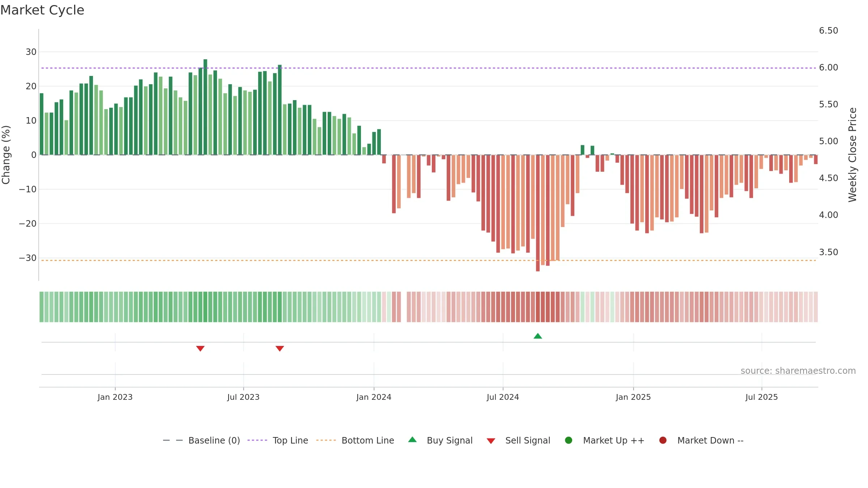Click the orange dotted Bottom Line on chart
Viewport: 868px width, 488px height.
[429, 260]
